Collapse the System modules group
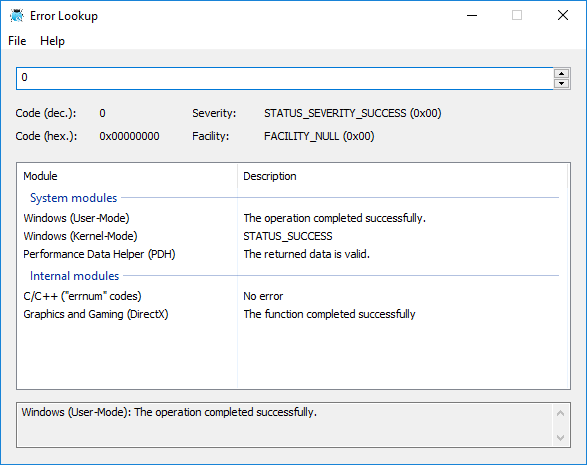 (74, 198)
